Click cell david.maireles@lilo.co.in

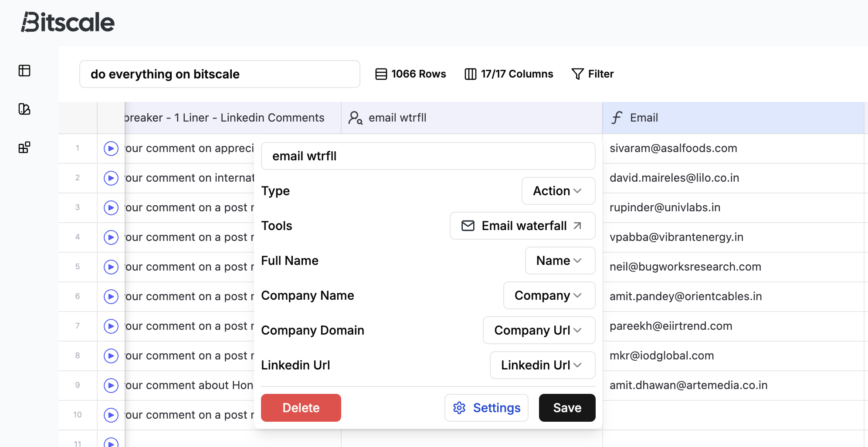click(733, 178)
